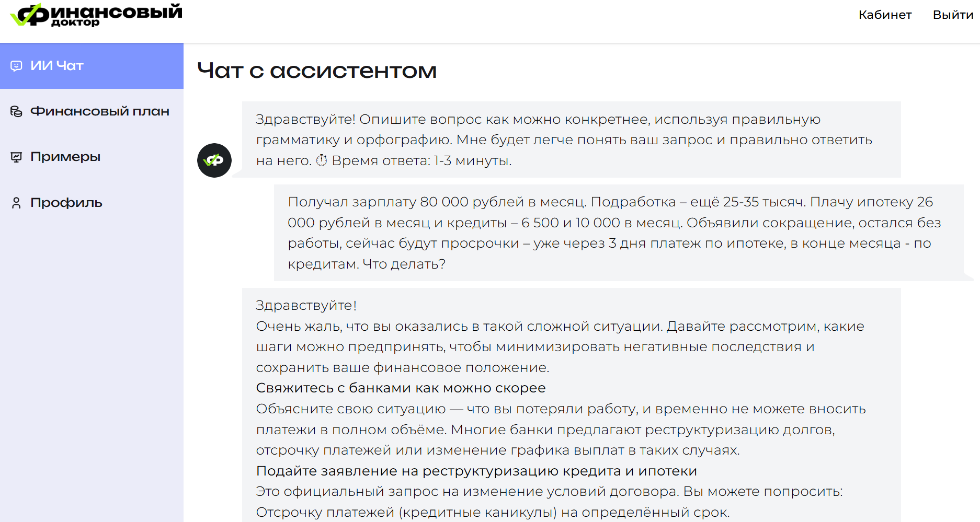Click Выйти to log out
Viewport: 980px width, 522px height.
point(953,15)
